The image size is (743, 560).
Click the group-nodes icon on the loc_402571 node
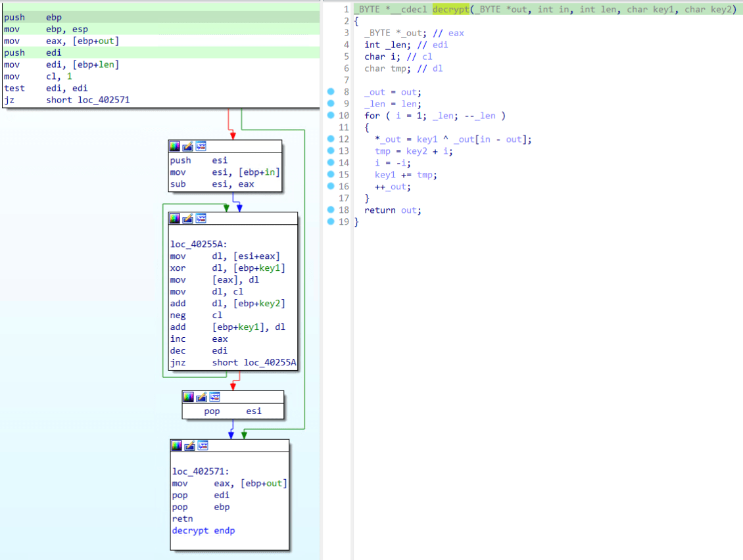tap(203, 445)
